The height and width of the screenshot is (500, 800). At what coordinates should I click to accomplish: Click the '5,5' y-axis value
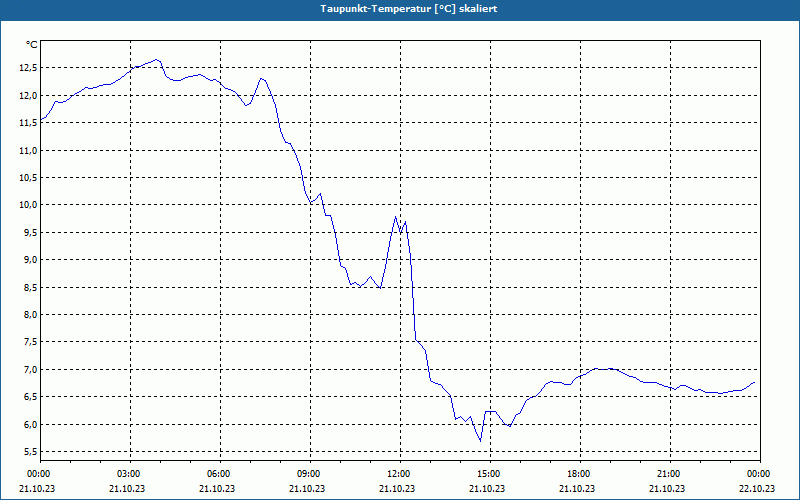point(31,452)
